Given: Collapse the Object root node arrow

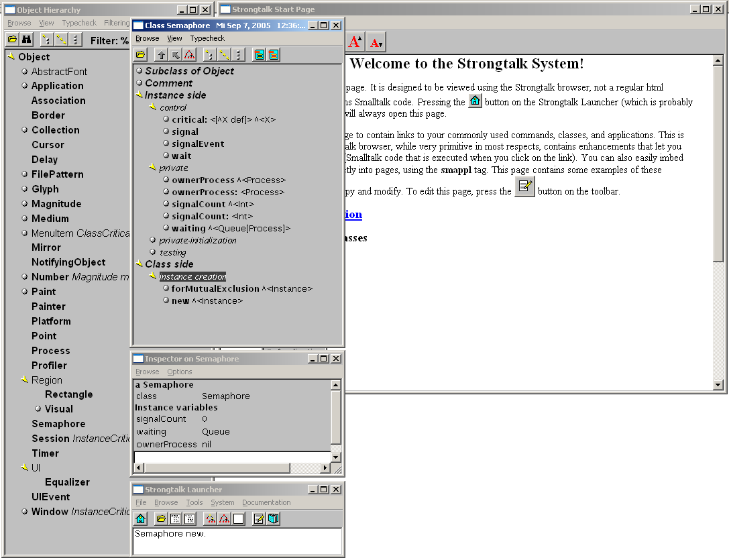Looking at the screenshot, I should (11, 56).
